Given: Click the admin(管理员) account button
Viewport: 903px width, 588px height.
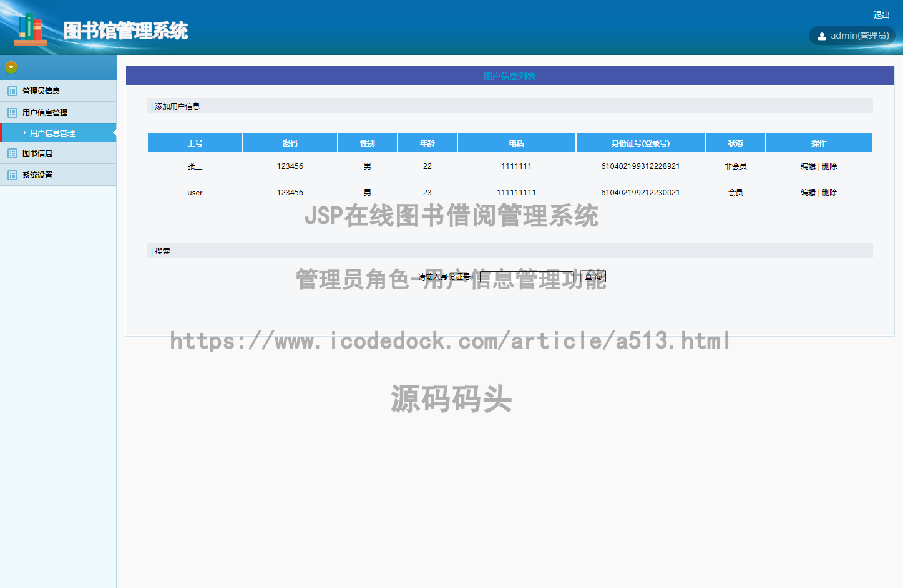Looking at the screenshot, I should click(852, 36).
